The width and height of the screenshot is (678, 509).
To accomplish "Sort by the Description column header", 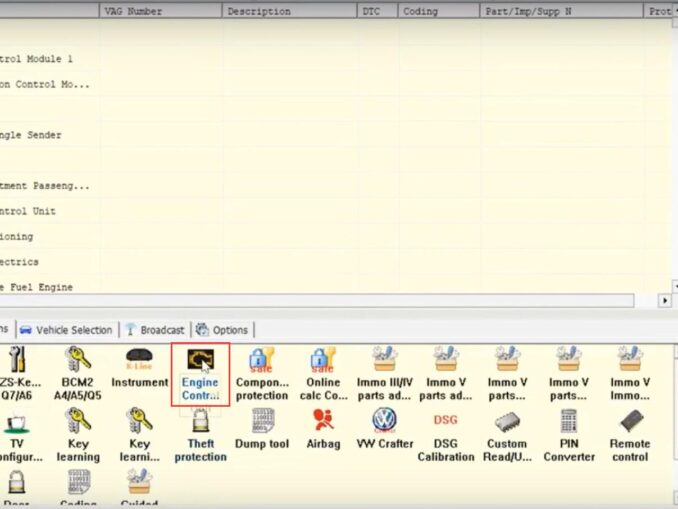I will (x=289, y=11).
